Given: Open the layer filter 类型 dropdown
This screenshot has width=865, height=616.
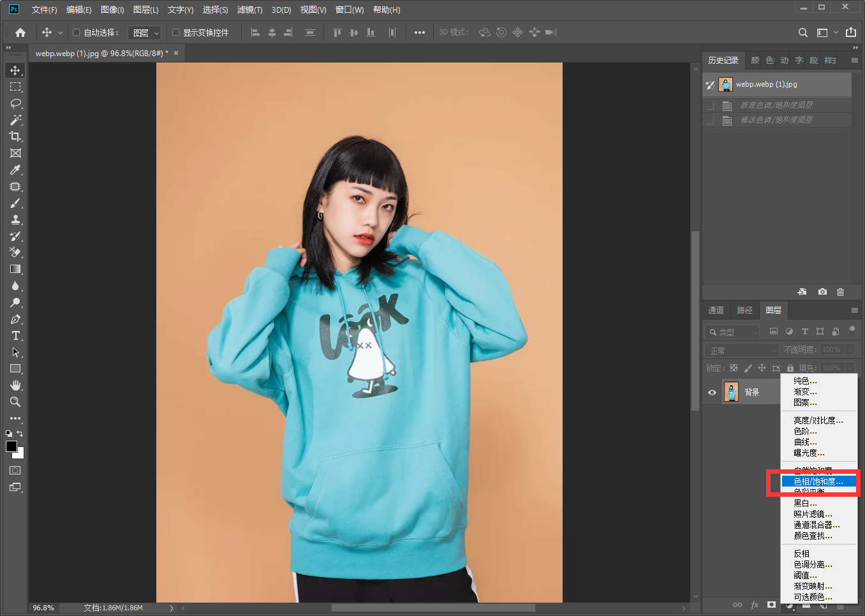Looking at the screenshot, I should pos(733,332).
